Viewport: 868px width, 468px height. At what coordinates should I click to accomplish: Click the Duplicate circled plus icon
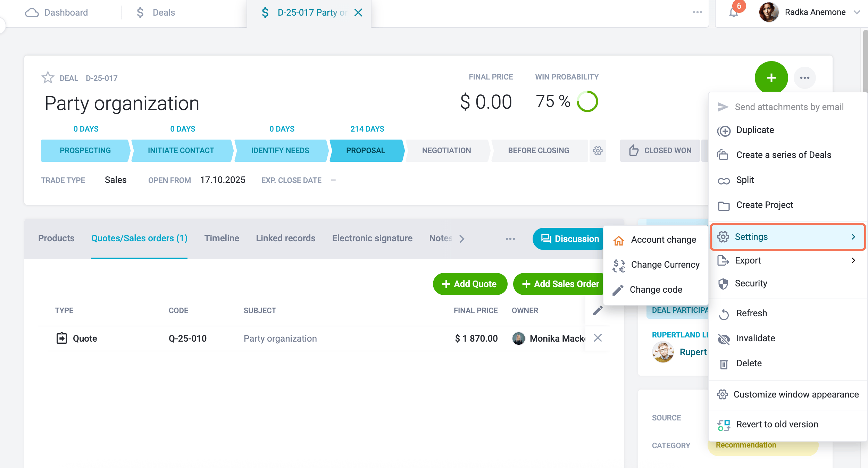[724, 131]
